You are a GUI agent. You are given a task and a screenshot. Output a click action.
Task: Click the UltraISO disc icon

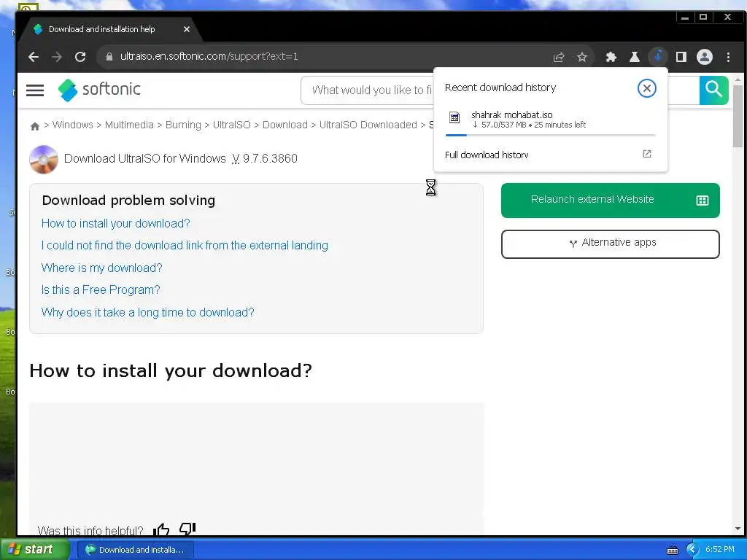pyautogui.click(x=44, y=159)
